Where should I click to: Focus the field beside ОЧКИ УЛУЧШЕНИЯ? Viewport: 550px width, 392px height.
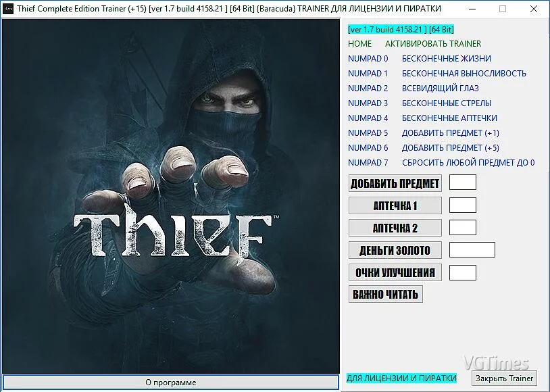pyautogui.click(x=463, y=272)
